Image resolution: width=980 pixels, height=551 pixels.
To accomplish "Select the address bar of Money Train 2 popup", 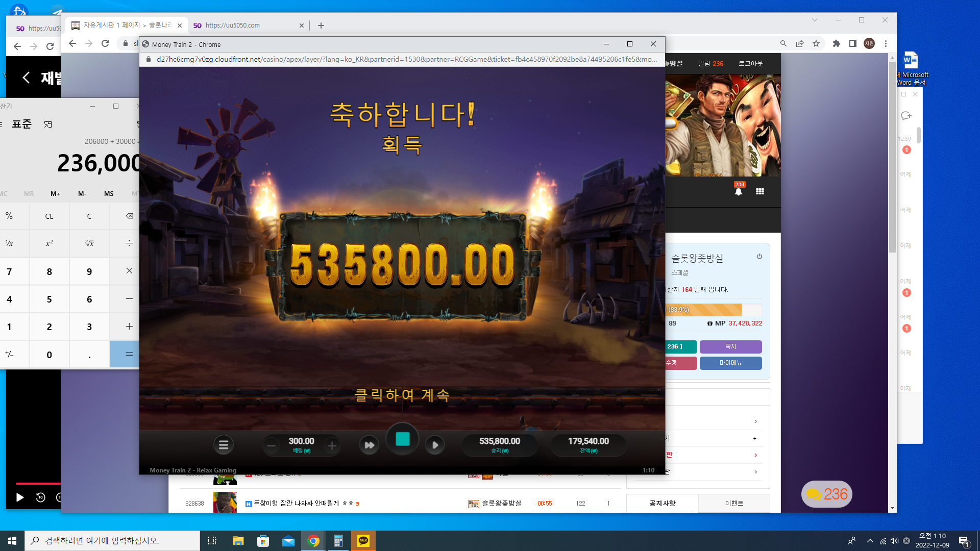I will coord(406,59).
